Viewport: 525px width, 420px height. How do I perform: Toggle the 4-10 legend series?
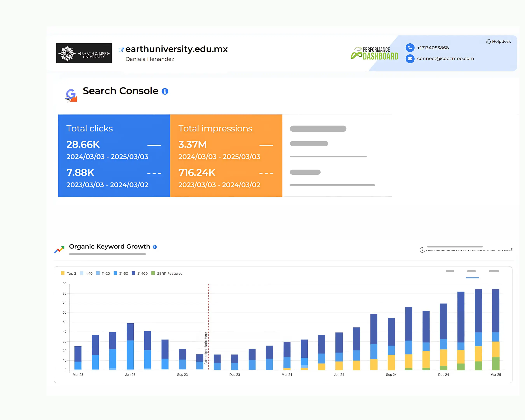point(86,273)
